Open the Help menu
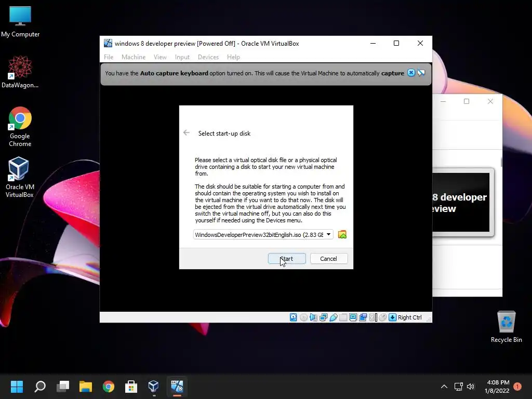This screenshot has height=399, width=532. click(x=233, y=57)
